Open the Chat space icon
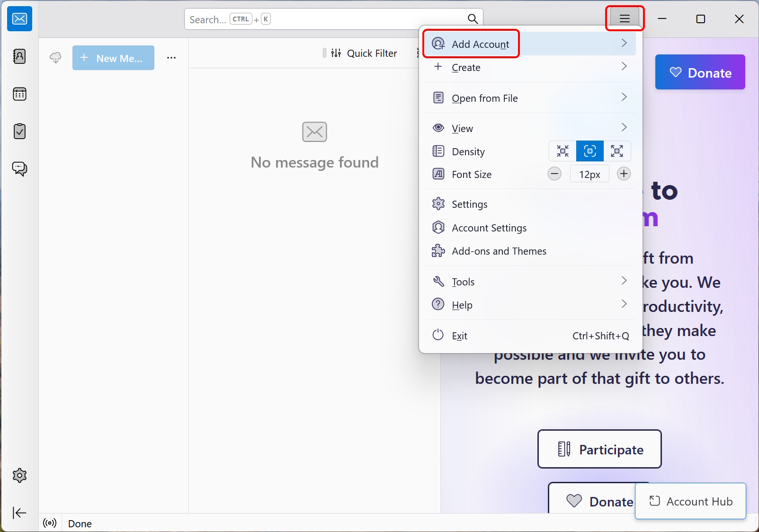This screenshot has height=532, width=759. 19,168
